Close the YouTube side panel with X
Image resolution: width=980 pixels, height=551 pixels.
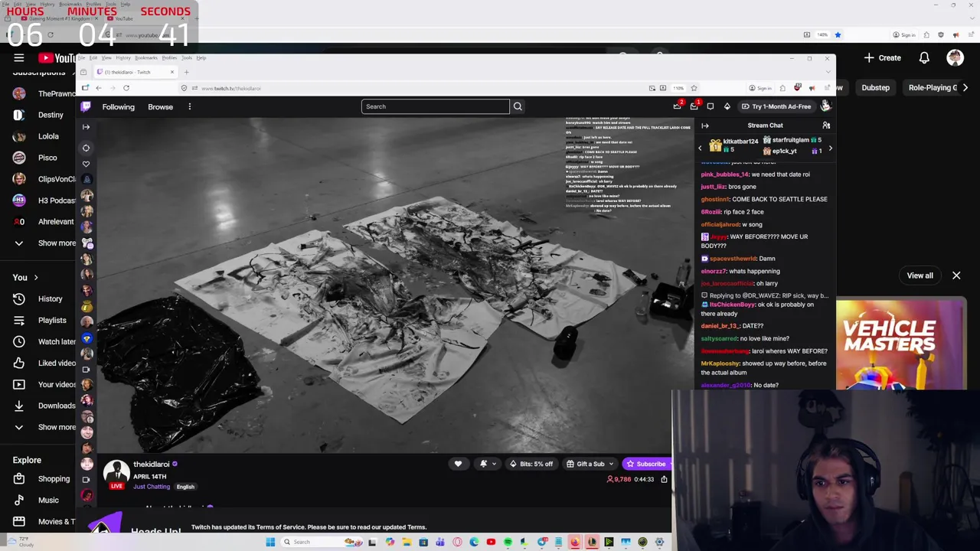[956, 275]
